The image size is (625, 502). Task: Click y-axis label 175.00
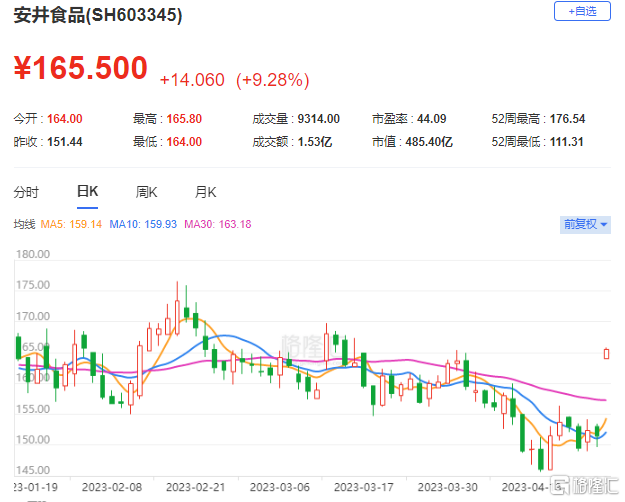click(33, 285)
